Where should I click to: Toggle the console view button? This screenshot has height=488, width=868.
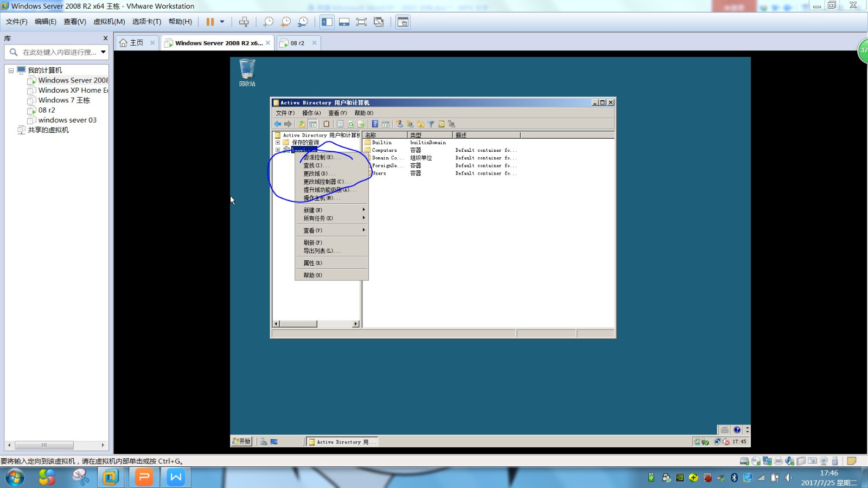click(x=403, y=22)
